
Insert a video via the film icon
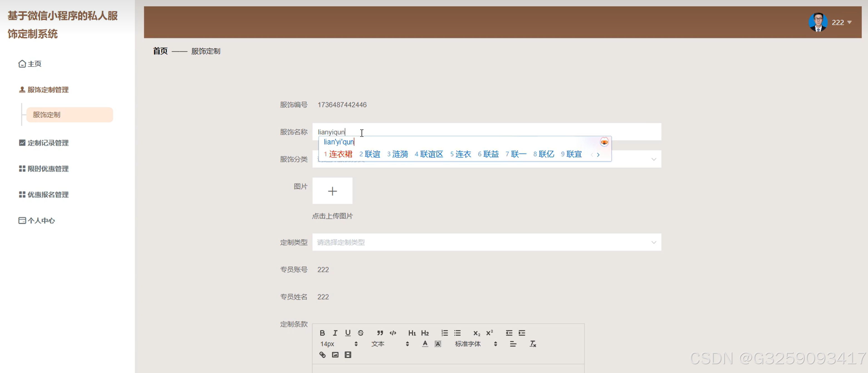(348, 354)
